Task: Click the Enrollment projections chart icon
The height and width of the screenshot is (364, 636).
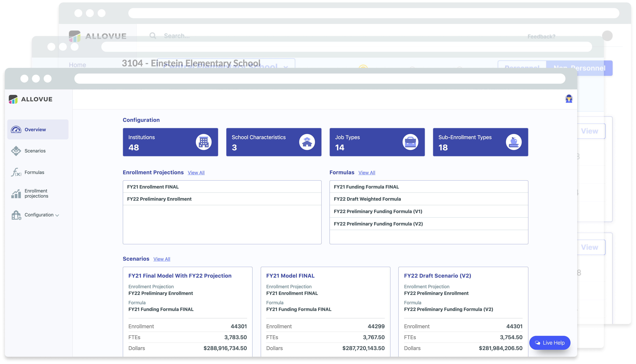Action: click(x=16, y=194)
